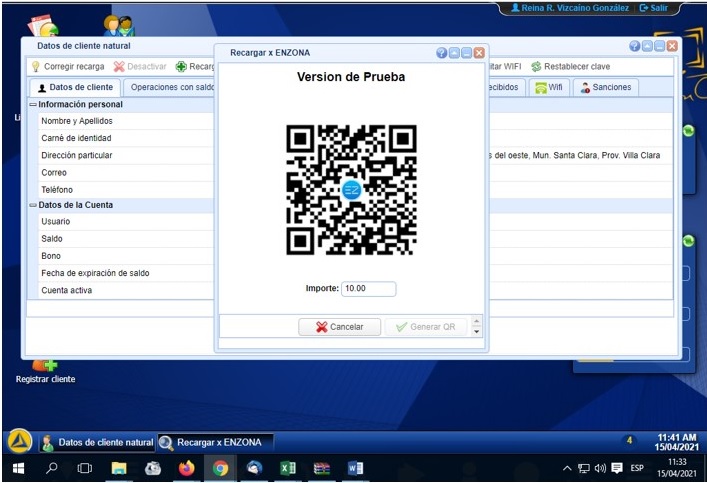Image resolution: width=707 pixels, height=483 pixels.
Task: Click Restablecer clave toolbar button
Action: pyautogui.click(x=570, y=67)
